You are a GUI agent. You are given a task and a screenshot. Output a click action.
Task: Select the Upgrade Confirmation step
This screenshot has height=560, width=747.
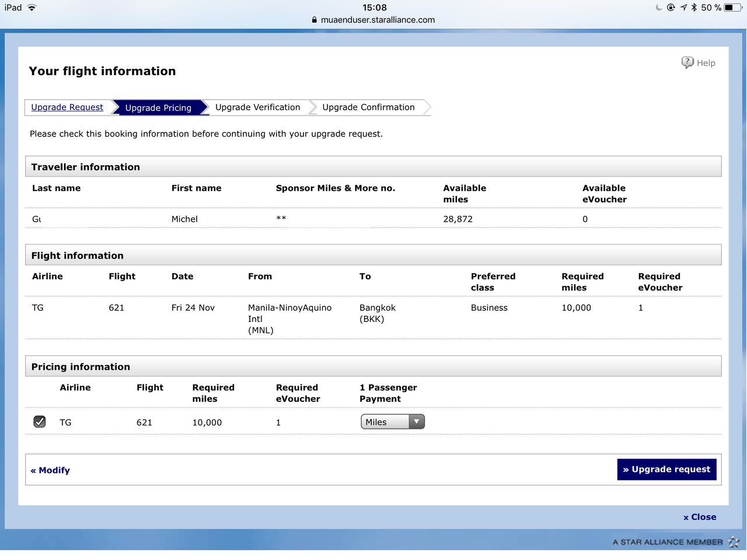pos(368,107)
